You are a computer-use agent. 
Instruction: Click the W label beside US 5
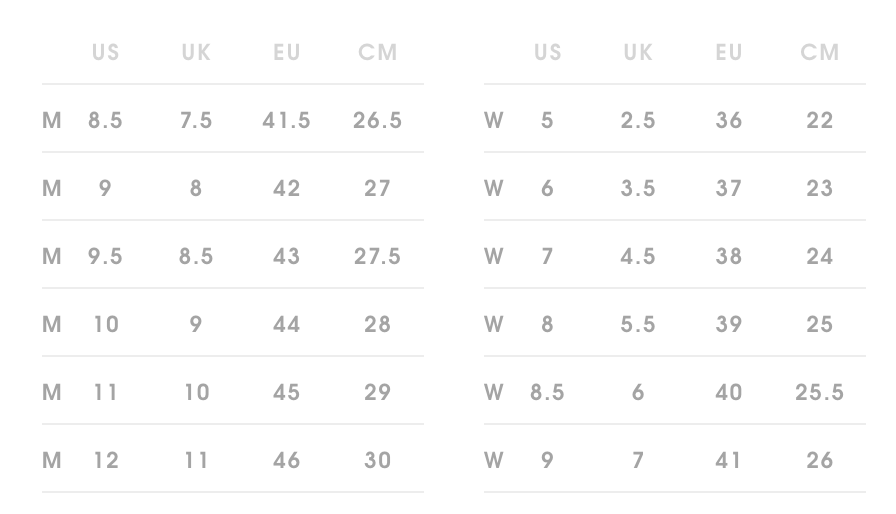click(494, 120)
